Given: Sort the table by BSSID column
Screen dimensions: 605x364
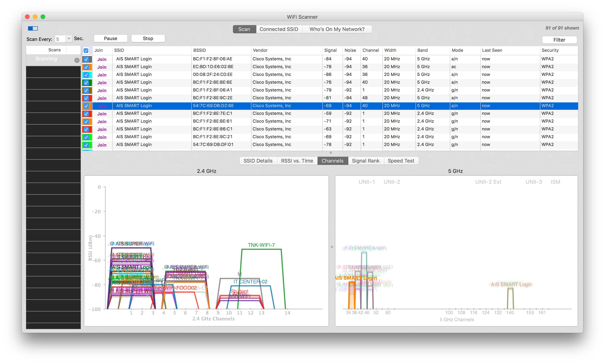Looking at the screenshot, I should (221, 50).
